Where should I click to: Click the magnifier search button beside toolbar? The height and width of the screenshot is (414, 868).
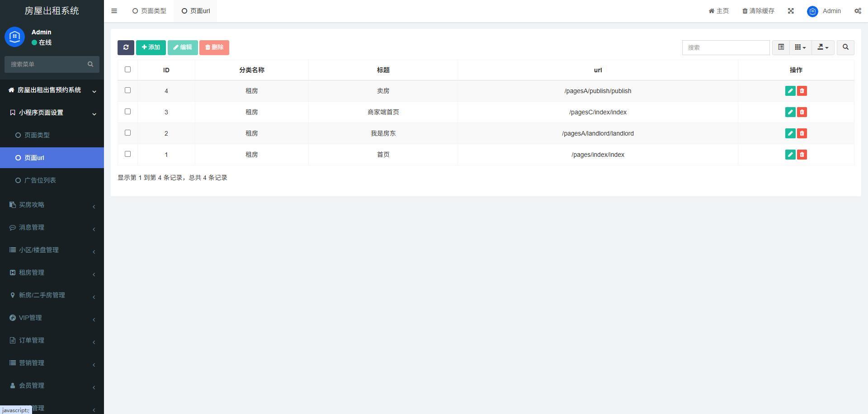click(845, 47)
